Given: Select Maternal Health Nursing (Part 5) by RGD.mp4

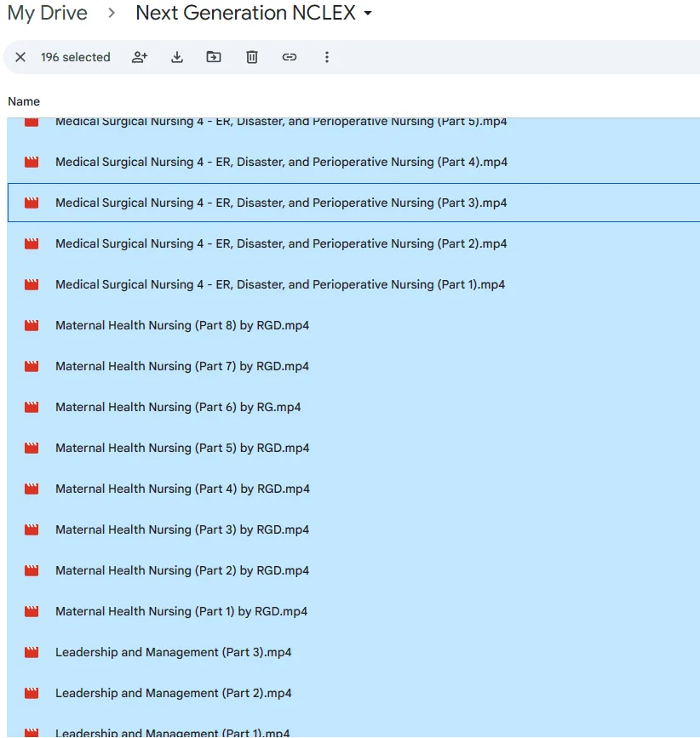Looking at the screenshot, I should [353, 449].
